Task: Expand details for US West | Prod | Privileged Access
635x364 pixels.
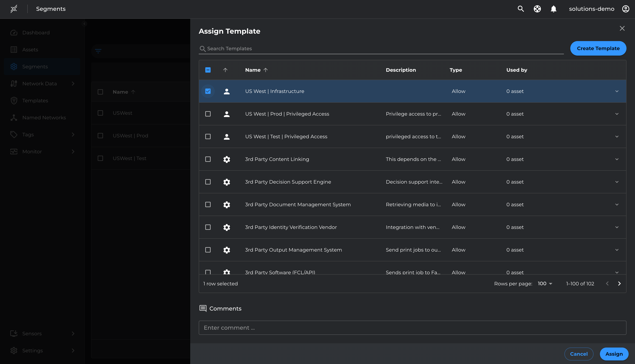Action: [x=617, y=114]
